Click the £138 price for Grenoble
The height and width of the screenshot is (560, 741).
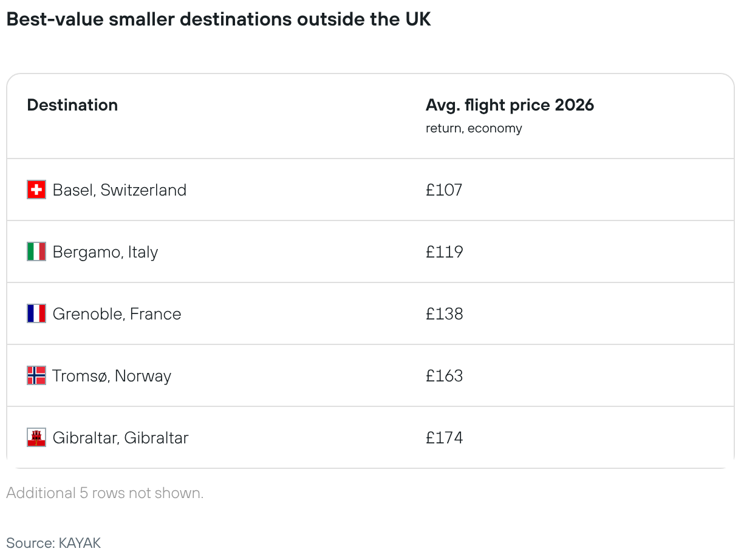point(444,314)
